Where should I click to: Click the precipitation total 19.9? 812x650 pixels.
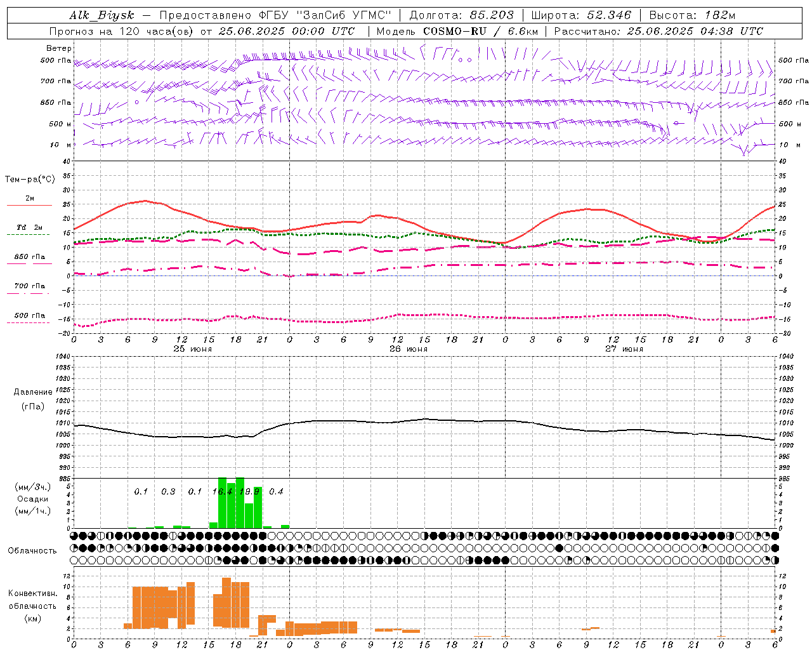tap(249, 491)
